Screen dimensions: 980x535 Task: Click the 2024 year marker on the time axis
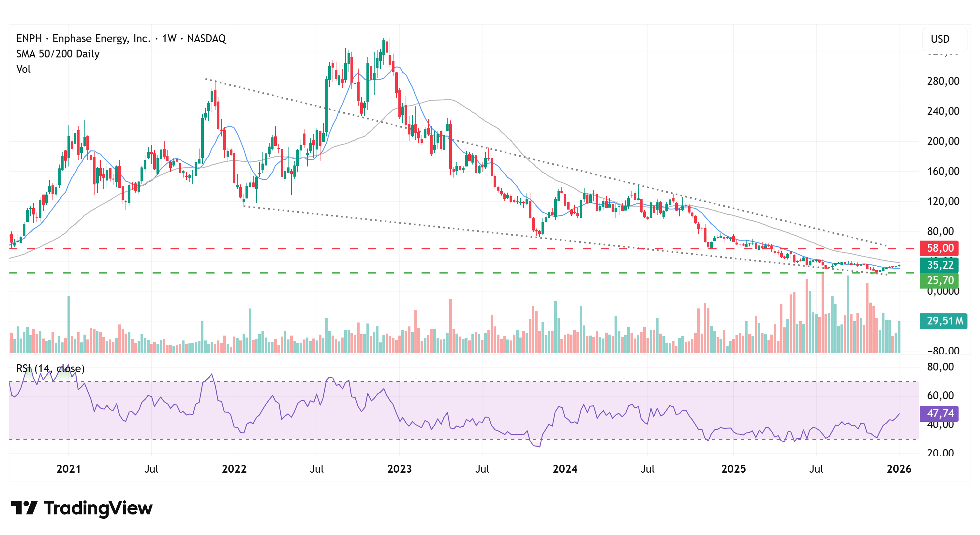click(565, 469)
